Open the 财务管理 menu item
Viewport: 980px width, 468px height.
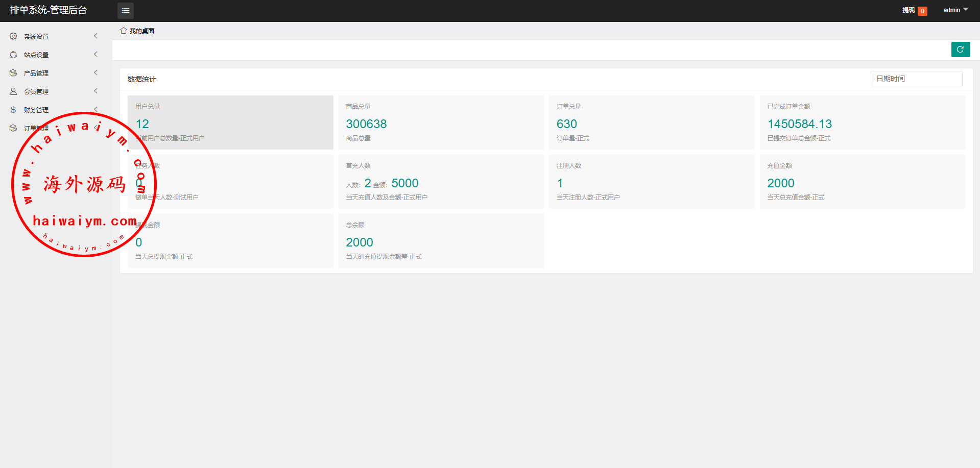click(x=36, y=110)
